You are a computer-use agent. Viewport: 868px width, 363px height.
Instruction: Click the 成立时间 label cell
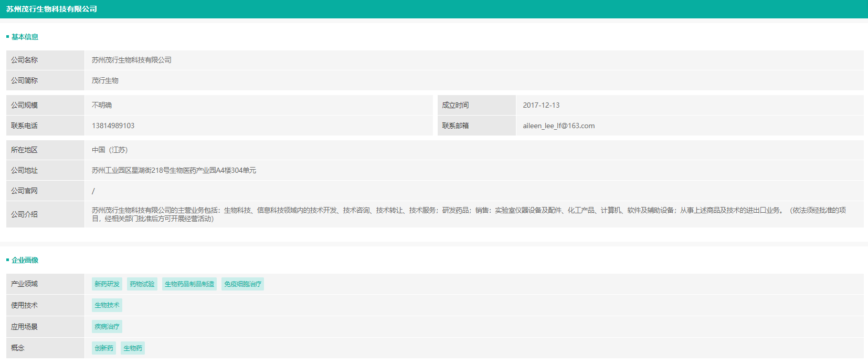[x=477, y=105]
